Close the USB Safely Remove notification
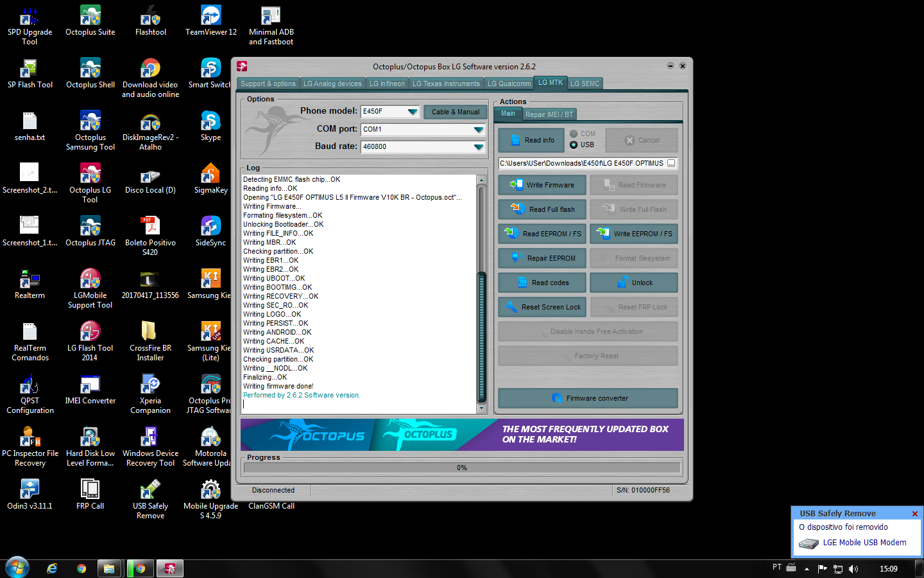 pyautogui.click(x=914, y=514)
